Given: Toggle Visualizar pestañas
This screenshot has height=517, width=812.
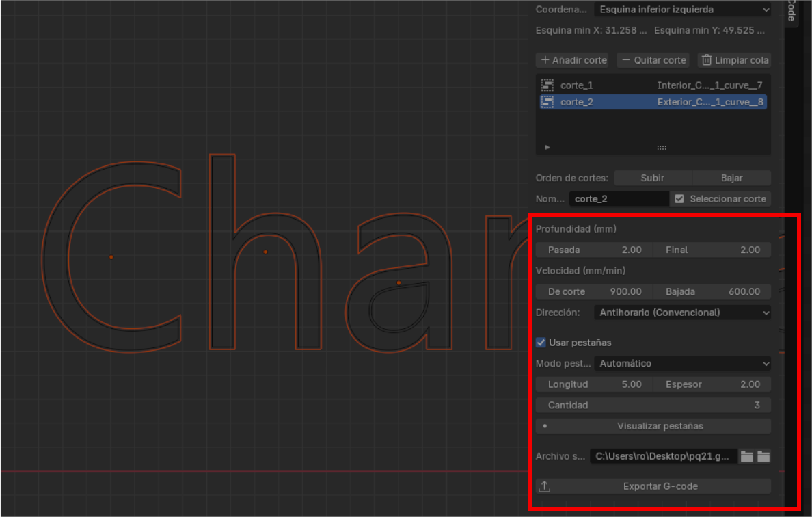Looking at the screenshot, I should (653, 426).
